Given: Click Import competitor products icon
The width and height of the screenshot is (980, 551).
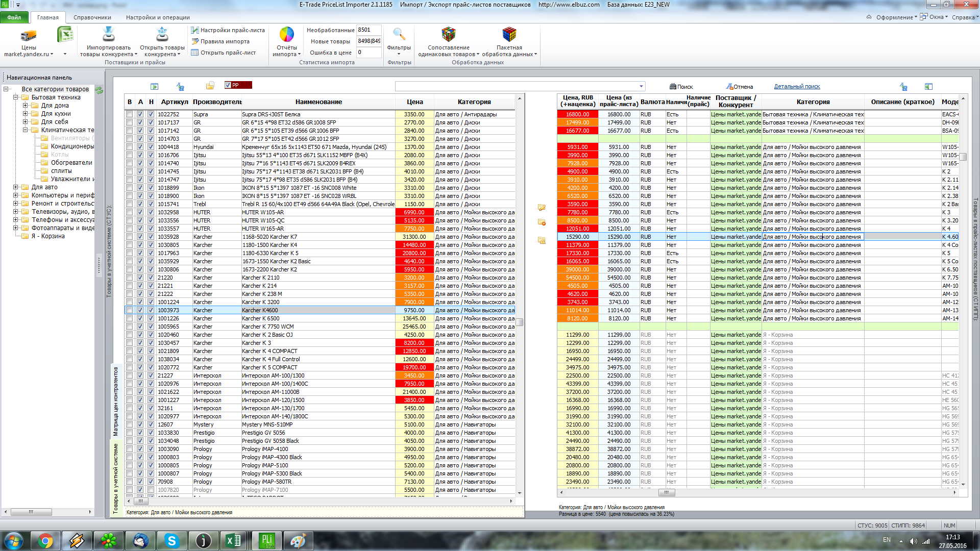Looking at the screenshot, I should (x=109, y=35).
